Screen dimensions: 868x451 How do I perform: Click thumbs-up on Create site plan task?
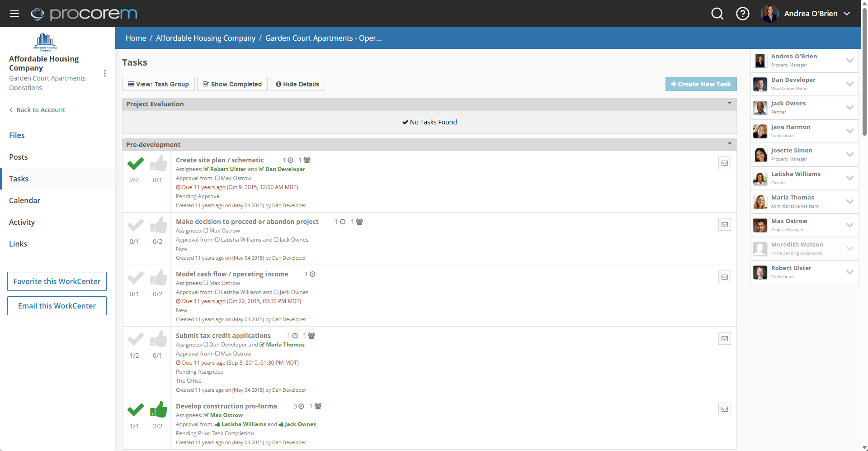[x=158, y=163]
